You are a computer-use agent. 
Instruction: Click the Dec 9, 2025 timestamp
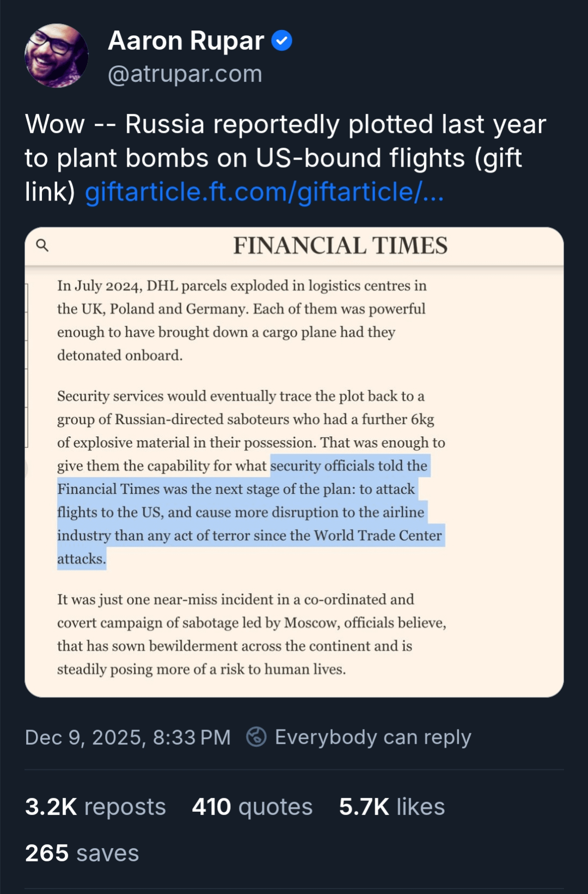[x=128, y=737]
